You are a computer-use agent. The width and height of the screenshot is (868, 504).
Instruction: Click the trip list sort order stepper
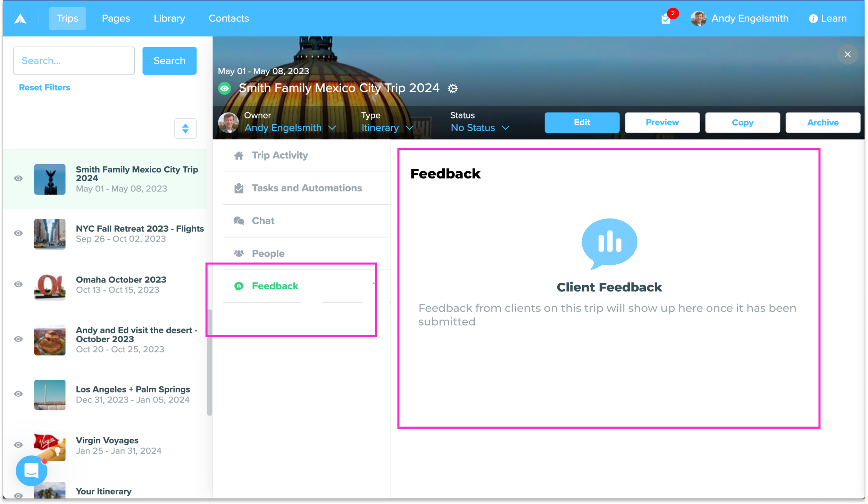click(x=185, y=129)
